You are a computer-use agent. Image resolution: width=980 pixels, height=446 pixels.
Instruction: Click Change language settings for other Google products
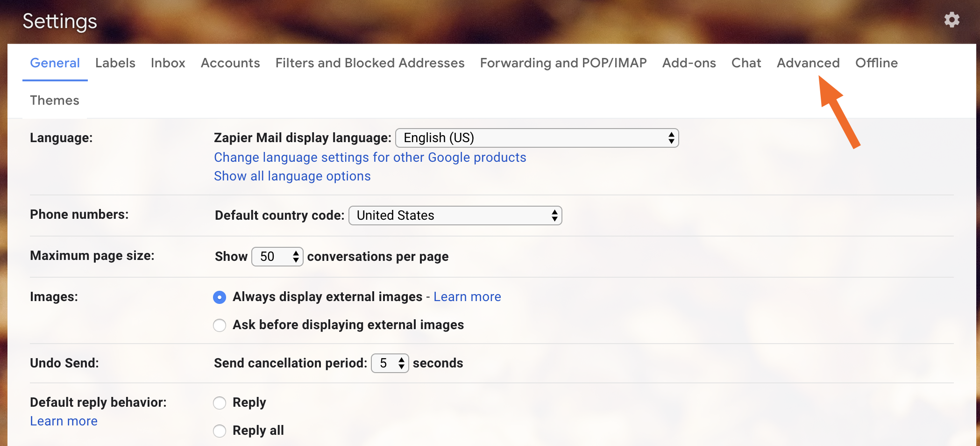[x=370, y=158]
